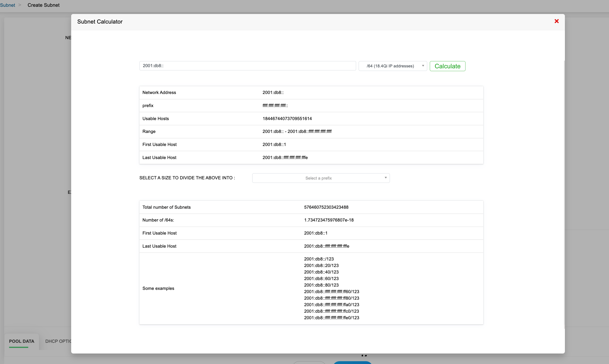
Task: Click the Create Subnet breadcrumb text
Action: coord(43,5)
